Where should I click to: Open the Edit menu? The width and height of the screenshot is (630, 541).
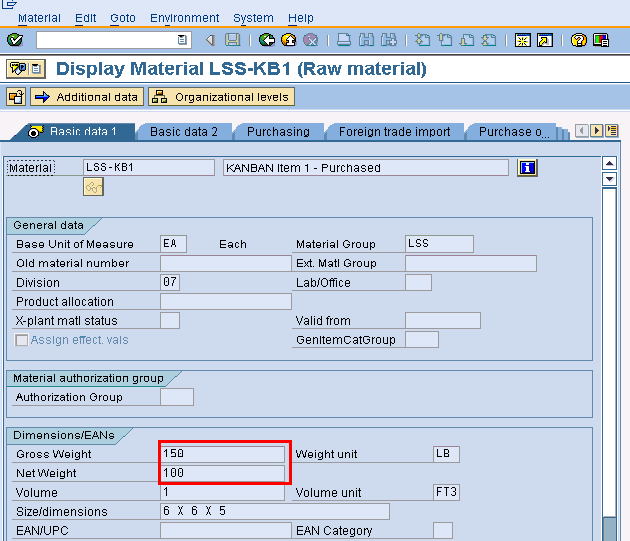point(86,18)
